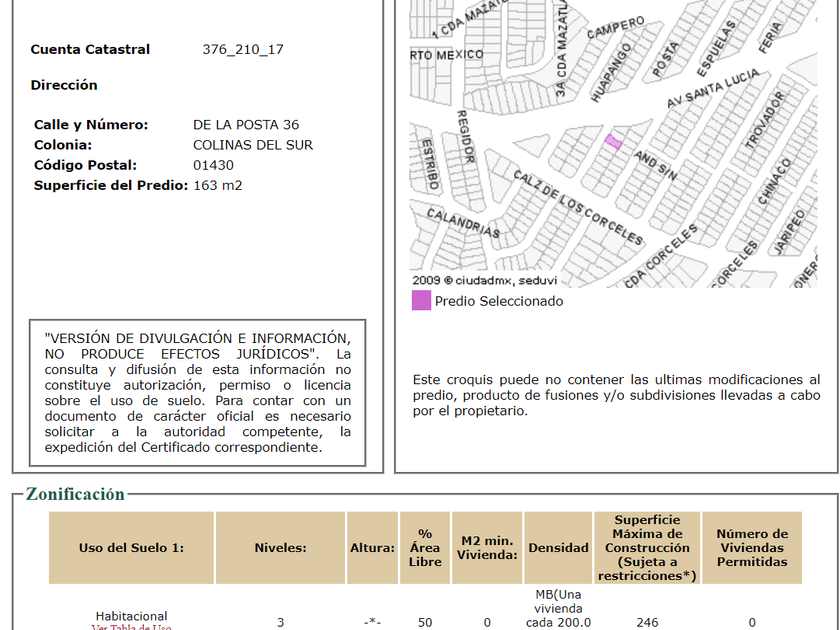Click the purple Predio Seleccionado legend swatch
Viewport: 840px width, 630px height.
[421, 300]
